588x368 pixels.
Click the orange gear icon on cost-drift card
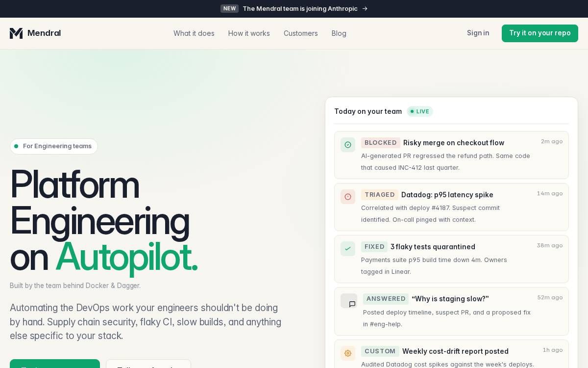348,353
